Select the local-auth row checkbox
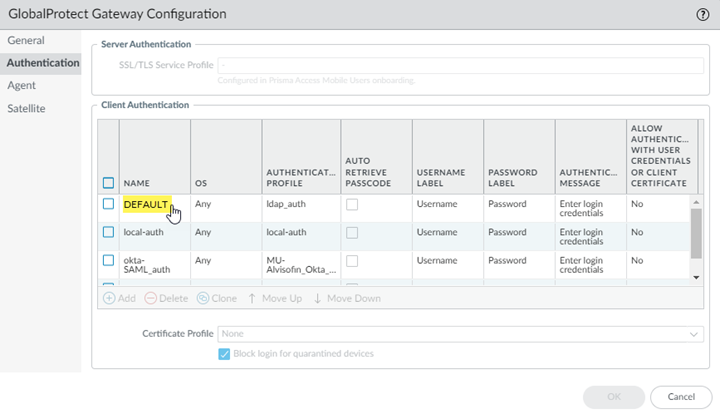 [109, 232]
